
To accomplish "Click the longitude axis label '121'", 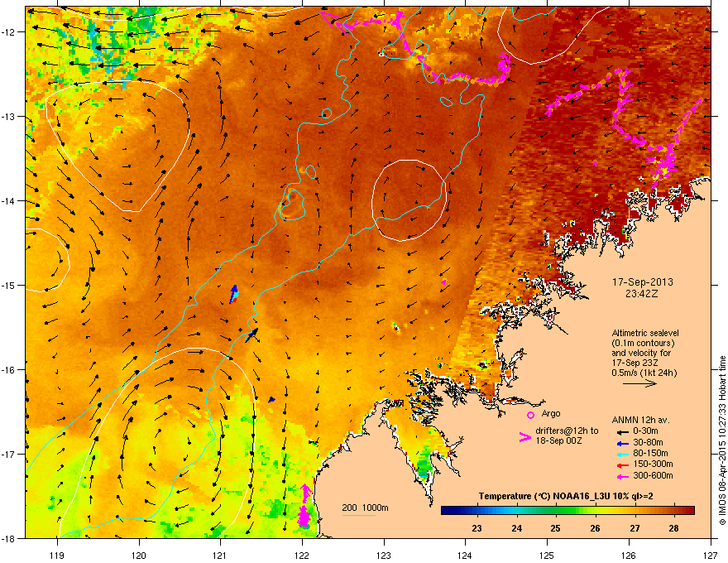I will click(x=219, y=556).
